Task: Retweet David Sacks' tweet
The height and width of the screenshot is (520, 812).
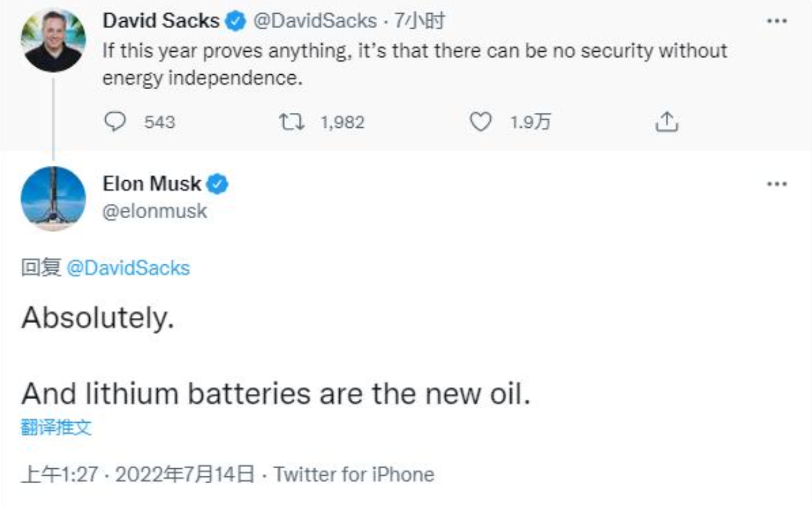Action: [292, 122]
